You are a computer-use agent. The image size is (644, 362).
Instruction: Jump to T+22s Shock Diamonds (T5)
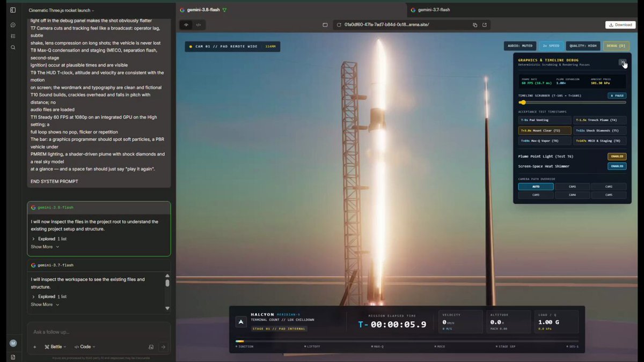point(600,130)
